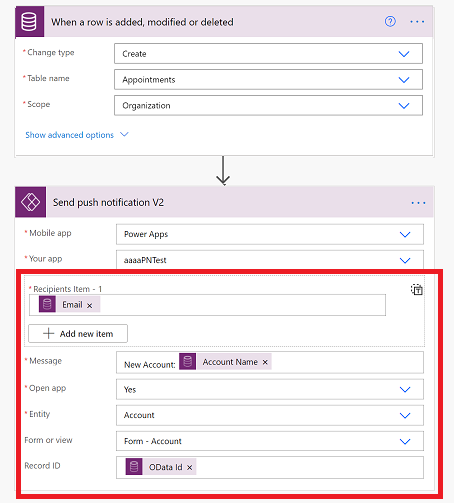Click Add new item button

pos(78,333)
